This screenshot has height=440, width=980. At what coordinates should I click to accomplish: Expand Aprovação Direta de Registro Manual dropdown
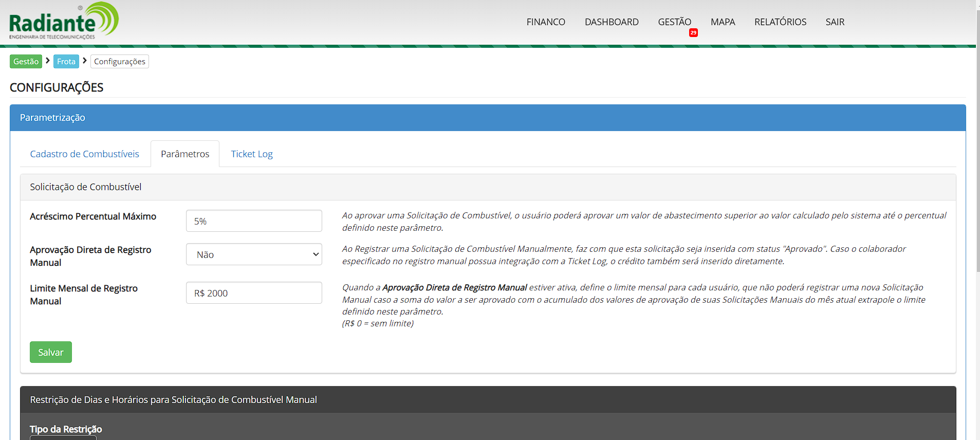[254, 254]
